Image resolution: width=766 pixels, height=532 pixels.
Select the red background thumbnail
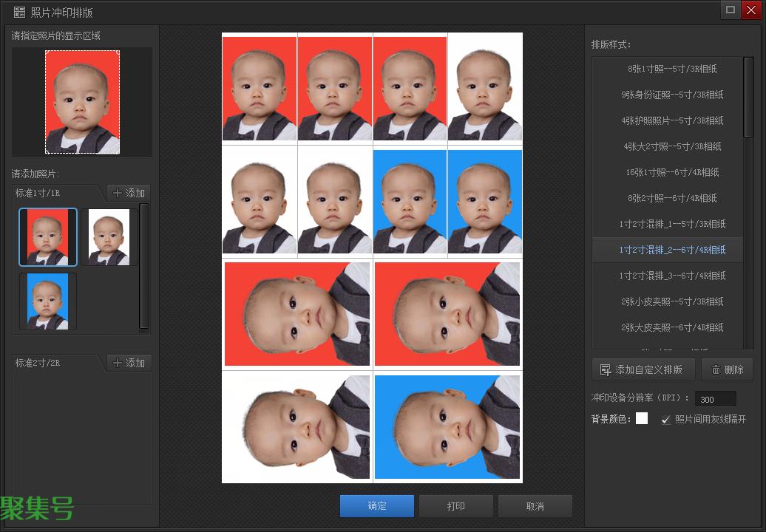(x=48, y=237)
